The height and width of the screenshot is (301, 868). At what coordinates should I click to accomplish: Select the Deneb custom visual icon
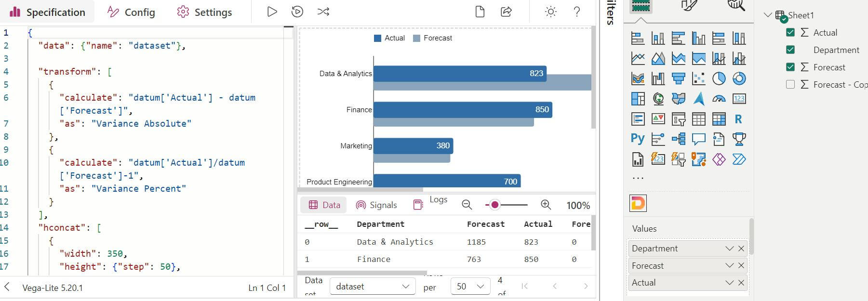click(x=638, y=203)
